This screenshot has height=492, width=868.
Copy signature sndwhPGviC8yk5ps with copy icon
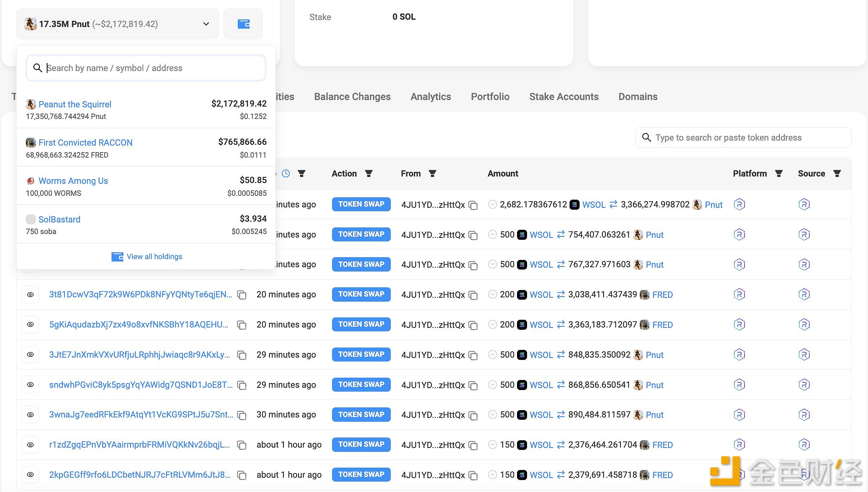[242, 385]
